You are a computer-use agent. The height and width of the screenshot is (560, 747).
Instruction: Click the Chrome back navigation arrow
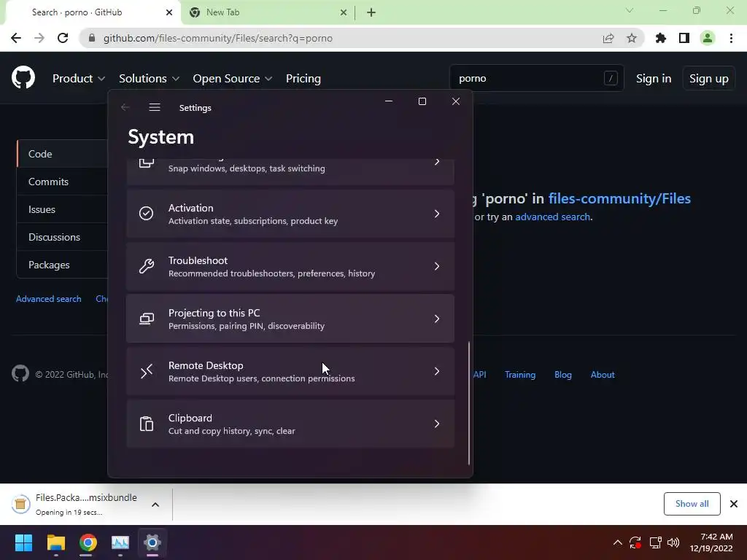coord(16,38)
